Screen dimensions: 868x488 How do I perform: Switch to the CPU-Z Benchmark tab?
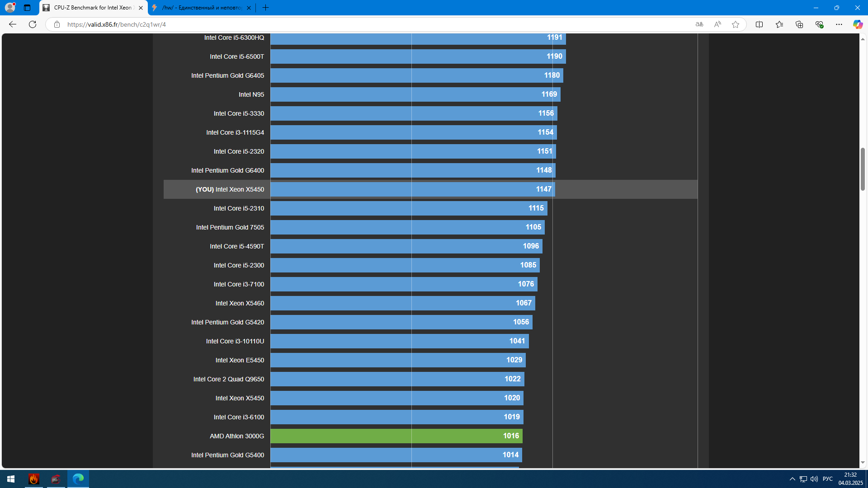point(94,8)
